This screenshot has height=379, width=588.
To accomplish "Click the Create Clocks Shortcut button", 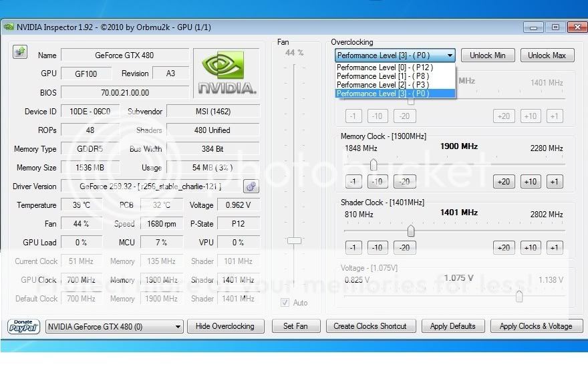I will (x=370, y=326).
